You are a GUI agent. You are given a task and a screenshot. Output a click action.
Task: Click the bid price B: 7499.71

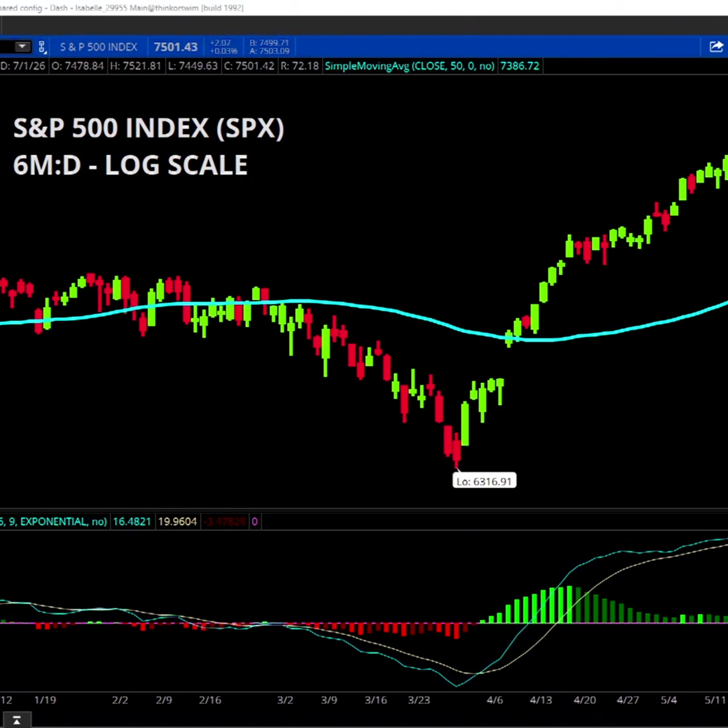click(269, 43)
